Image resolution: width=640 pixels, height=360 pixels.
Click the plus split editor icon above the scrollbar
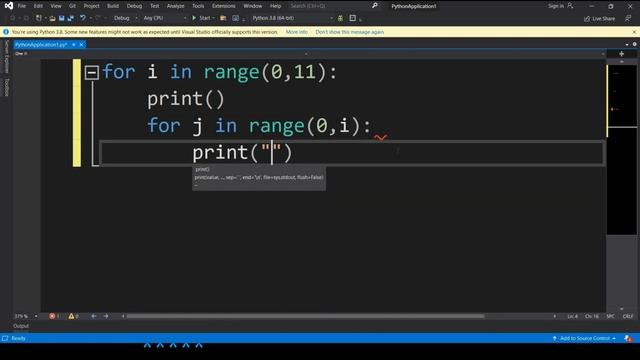622,54
